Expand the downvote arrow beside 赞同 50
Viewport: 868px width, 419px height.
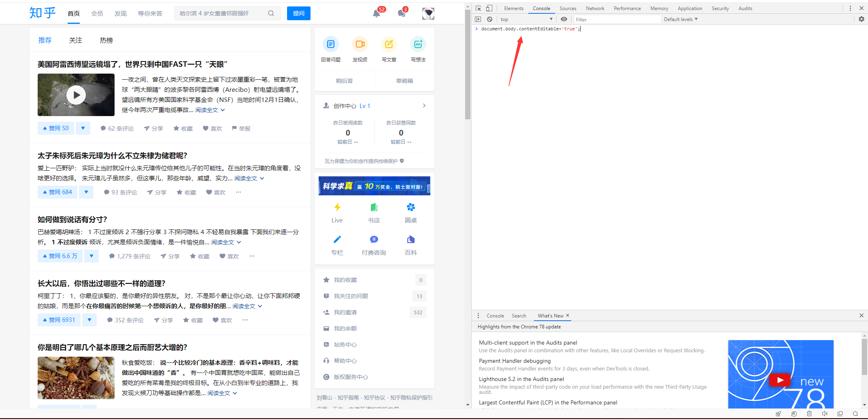point(83,128)
